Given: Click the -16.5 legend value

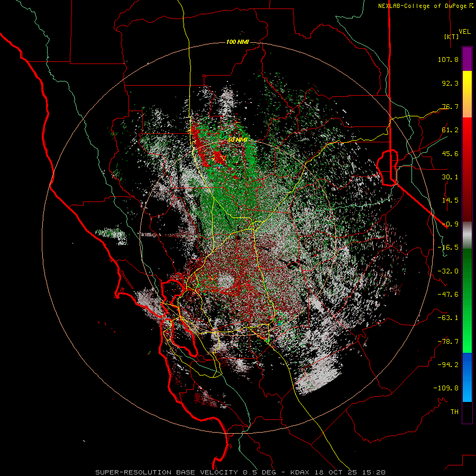Looking at the screenshot, I should (448, 248).
